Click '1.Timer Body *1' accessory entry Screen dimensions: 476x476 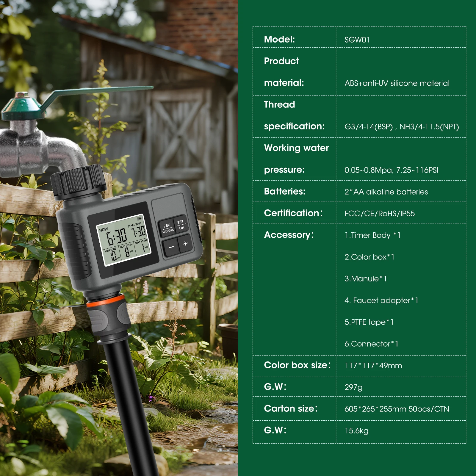(x=373, y=235)
